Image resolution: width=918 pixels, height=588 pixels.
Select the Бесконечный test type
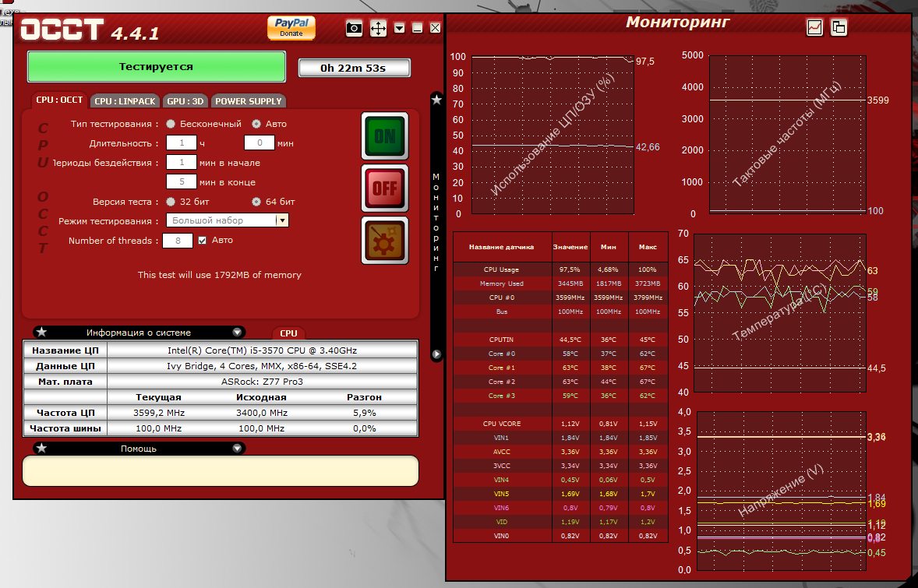coord(171,124)
